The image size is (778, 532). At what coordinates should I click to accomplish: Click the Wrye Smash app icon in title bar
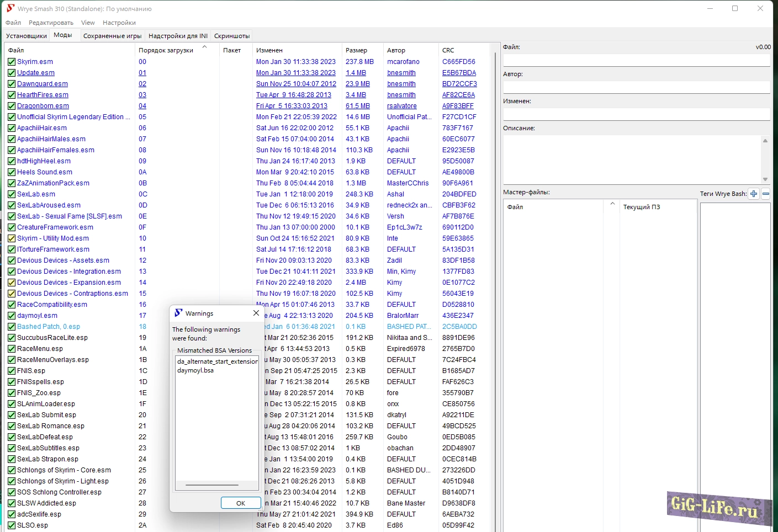(x=10, y=8)
